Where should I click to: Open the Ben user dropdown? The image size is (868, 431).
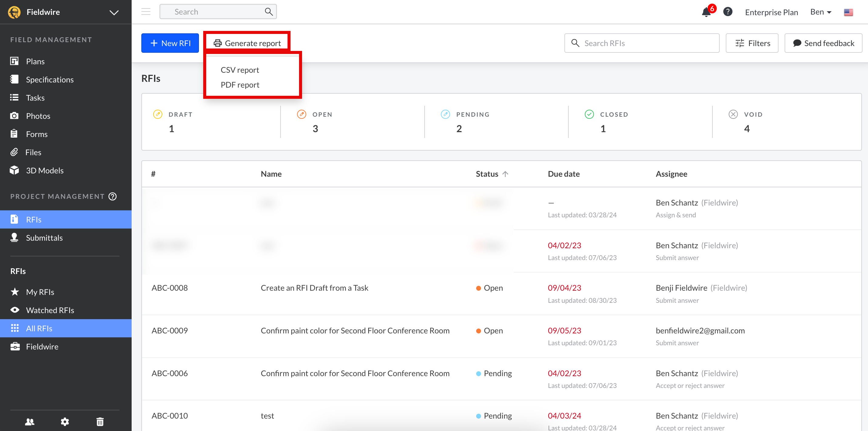point(820,12)
